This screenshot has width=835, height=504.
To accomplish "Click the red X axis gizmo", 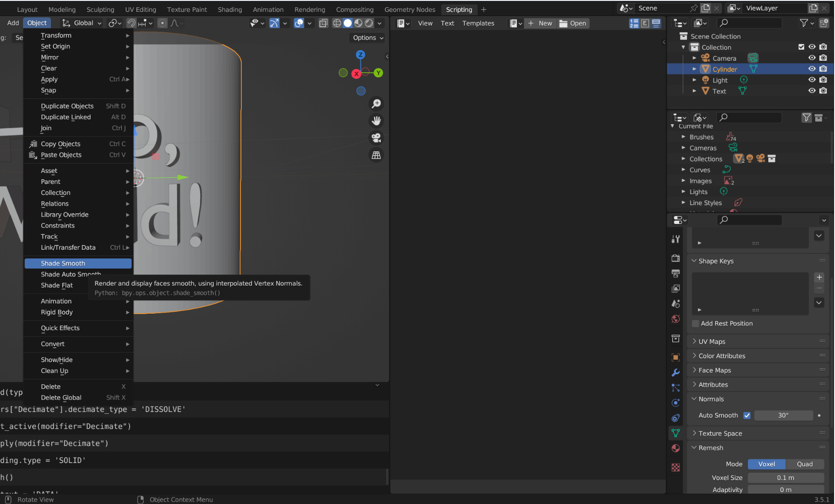I will tap(356, 74).
